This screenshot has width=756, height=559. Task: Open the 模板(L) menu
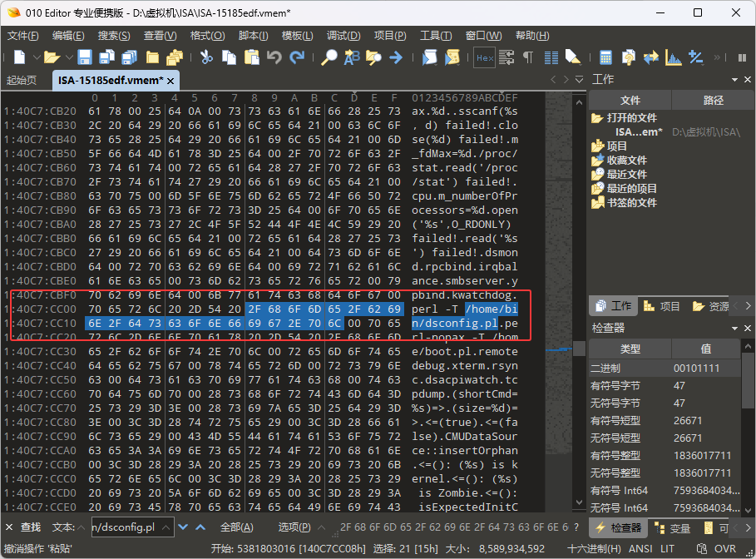(x=297, y=36)
